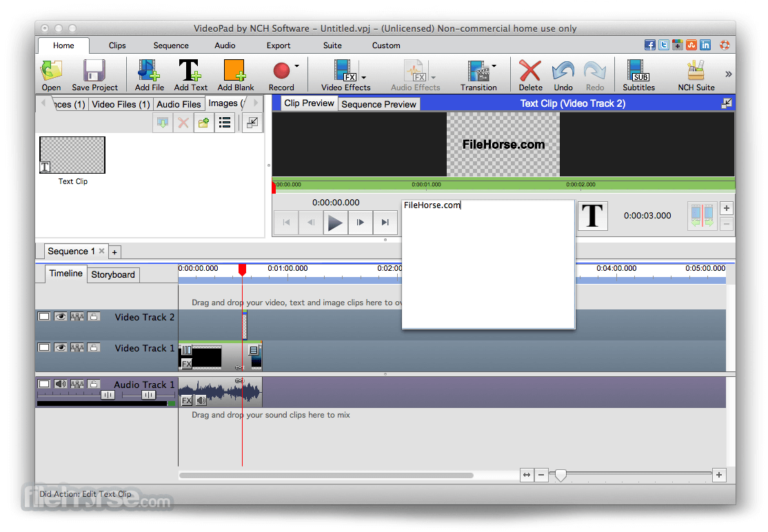Open the Record dropdown arrow
Screen dimensions: 768x532
[x=297, y=65]
